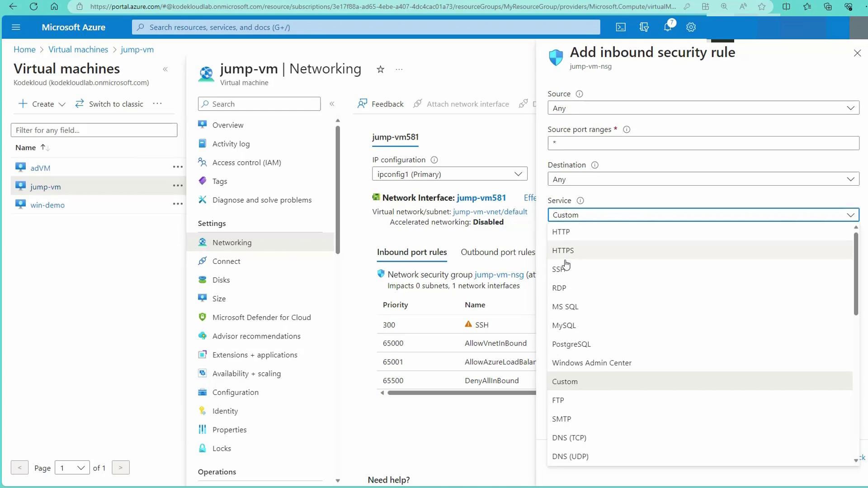
Task: Click the Azure portal hamburger menu
Action: [x=16, y=27]
